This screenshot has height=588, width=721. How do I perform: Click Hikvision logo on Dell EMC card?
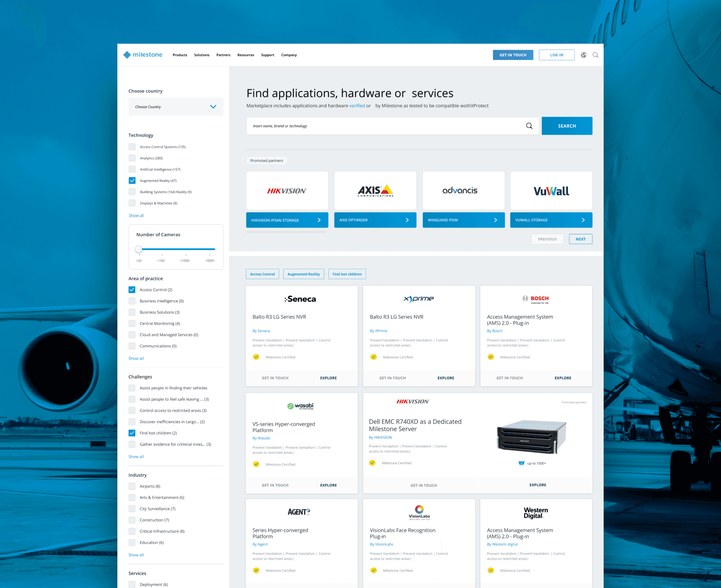click(x=413, y=401)
